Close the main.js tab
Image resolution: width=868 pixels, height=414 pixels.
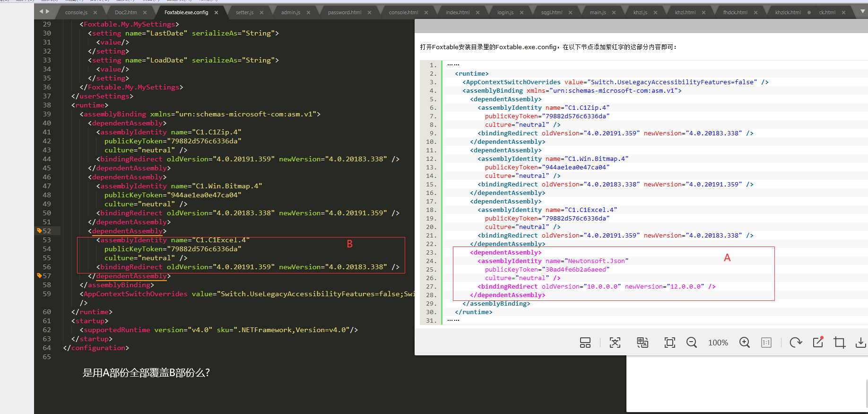coord(614,13)
